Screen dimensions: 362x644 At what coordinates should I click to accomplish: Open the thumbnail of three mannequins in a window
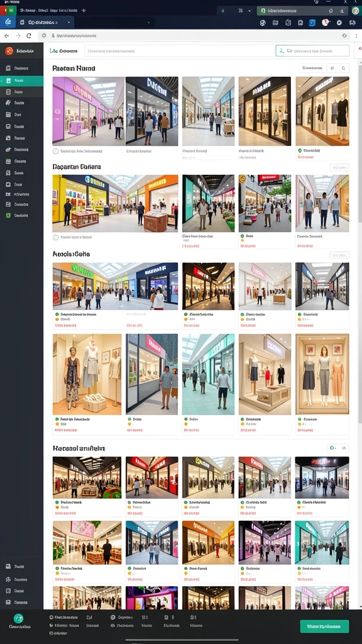point(322,374)
